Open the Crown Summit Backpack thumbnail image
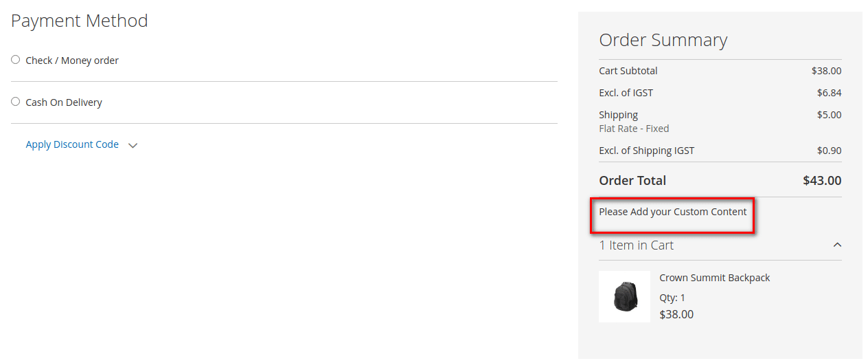Screen dimensions: 868x363 (x=624, y=296)
